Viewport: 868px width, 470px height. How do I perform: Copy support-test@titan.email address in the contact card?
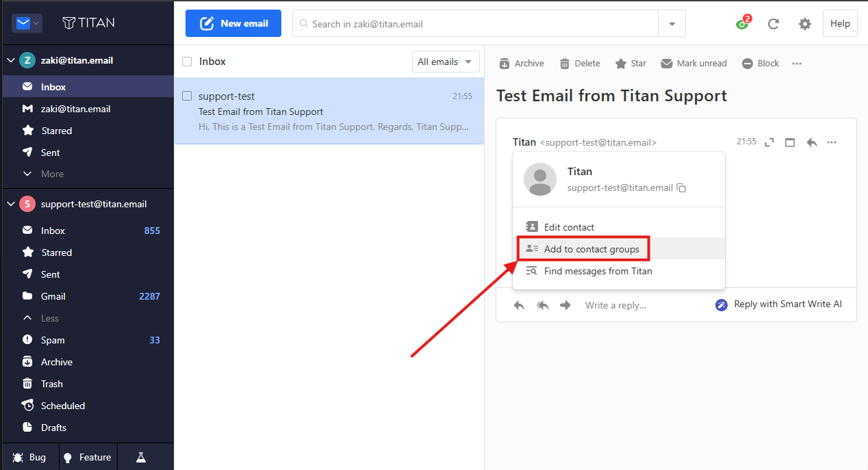click(x=682, y=188)
